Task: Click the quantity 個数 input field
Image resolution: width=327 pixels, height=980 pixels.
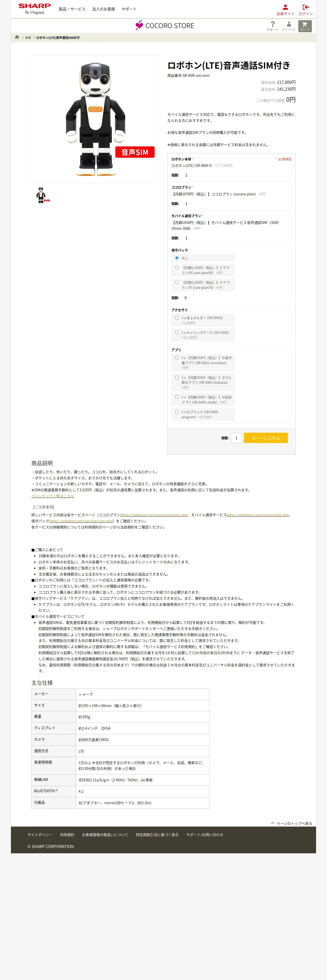Action: pos(236,438)
